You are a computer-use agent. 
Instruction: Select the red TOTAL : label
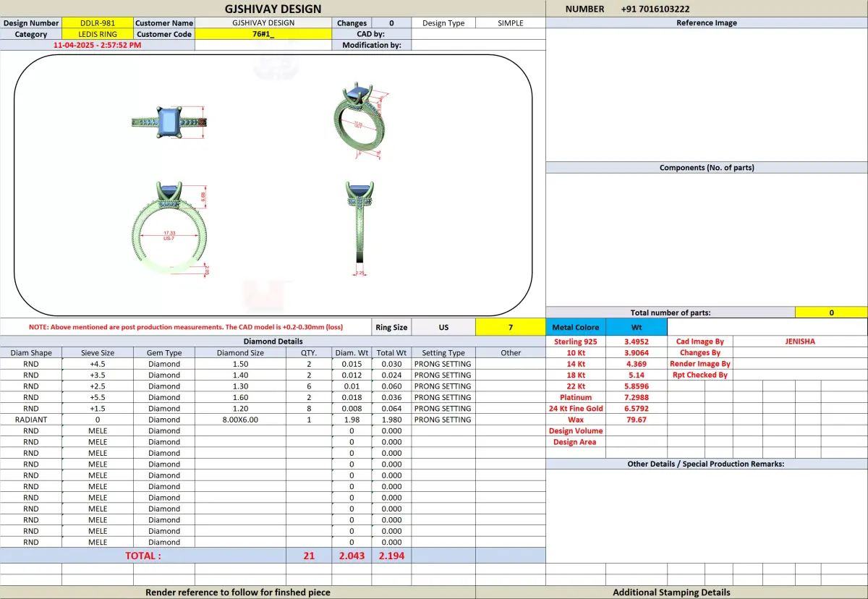143,556
